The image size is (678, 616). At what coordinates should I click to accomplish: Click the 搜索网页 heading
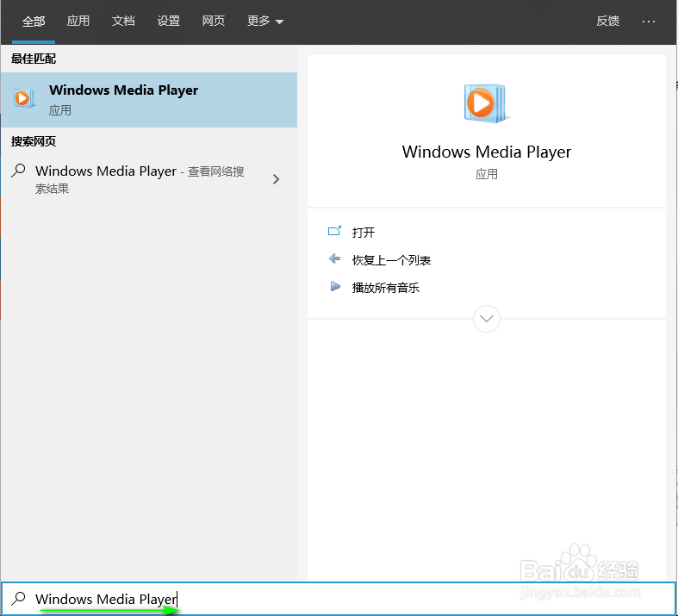34,141
